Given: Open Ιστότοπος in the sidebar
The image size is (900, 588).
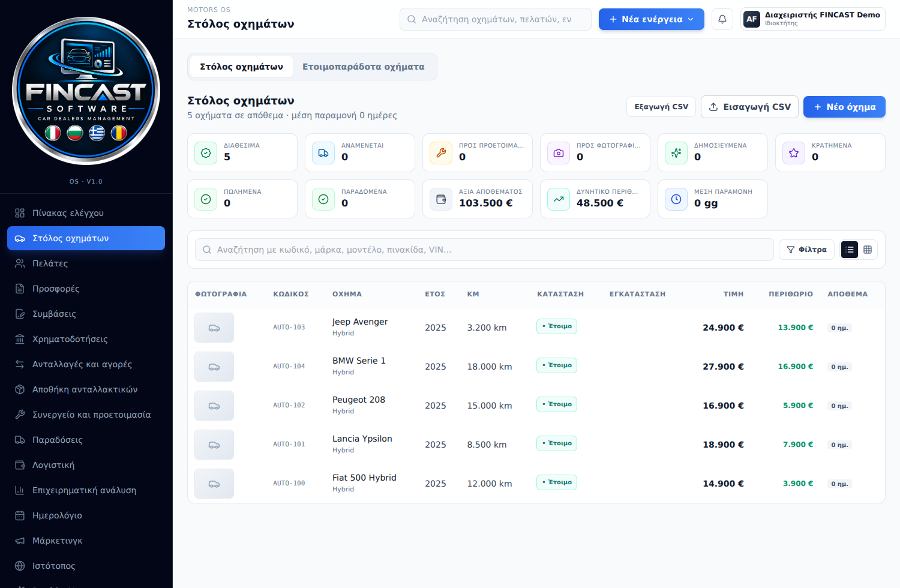Looking at the screenshot, I should [x=86, y=566].
